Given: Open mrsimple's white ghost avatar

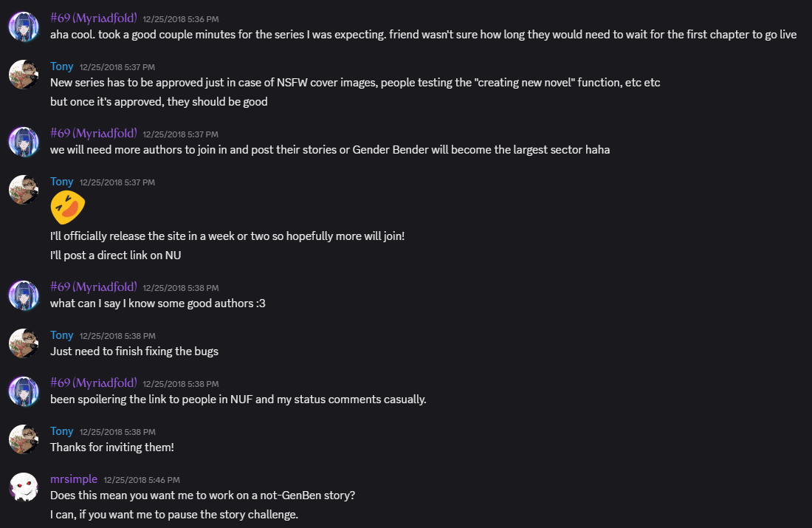Looking at the screenshot, I should point(24,487).
